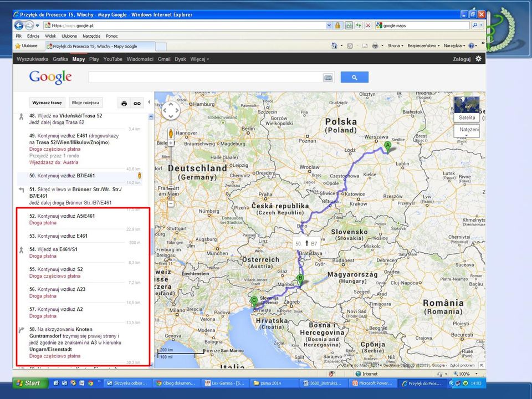Screen dimensions: 532x399
Task: Expand the Narzędzia dropdown in the command bar
Action: point(454,46)
